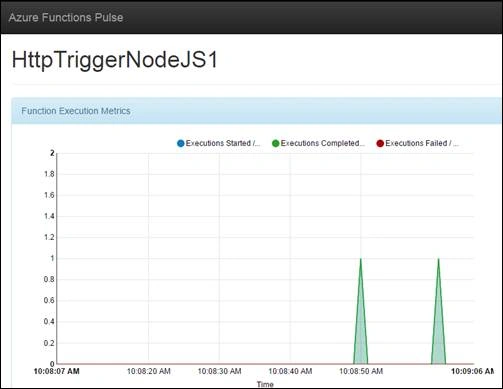The height and width of the screenshot is (389, 503).
Task: Click the HttpTriggerNodeJS1 function heading
Action: pyautogui.click(x=115, y=60)
